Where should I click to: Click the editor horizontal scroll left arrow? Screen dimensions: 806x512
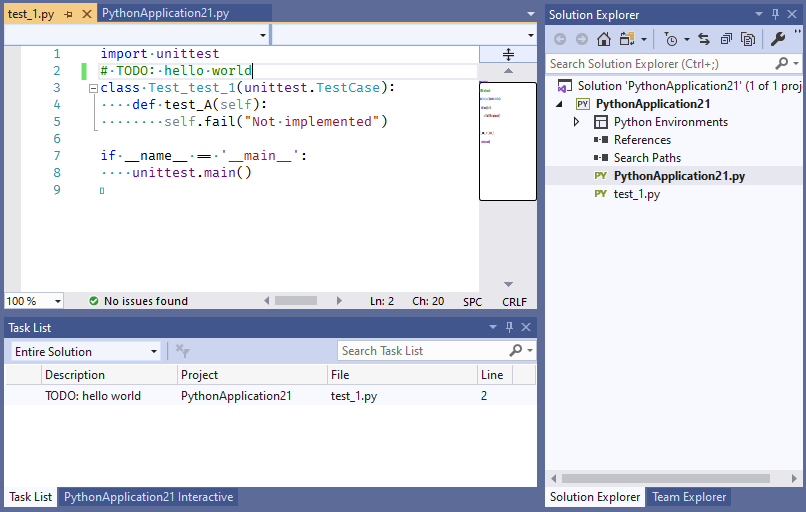pos(266,301)
